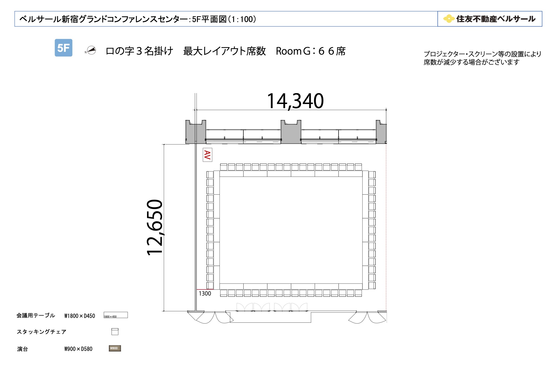This screenshot has height=392, width=555.
Task: Click the 住友不動産ベルサール brand text
Action: [496, 19]
